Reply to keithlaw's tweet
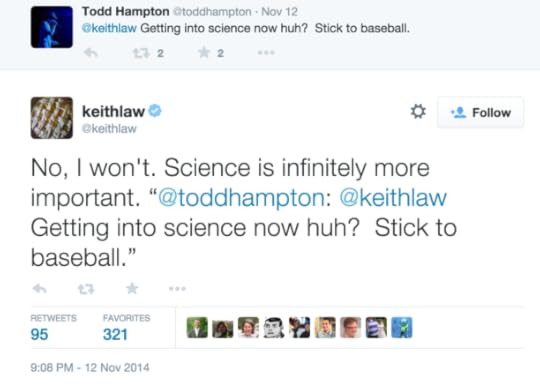 point(39,288)
